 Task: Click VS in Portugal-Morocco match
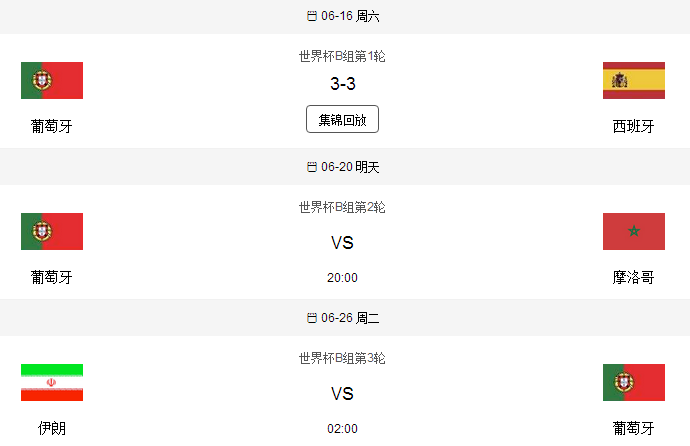342,242
